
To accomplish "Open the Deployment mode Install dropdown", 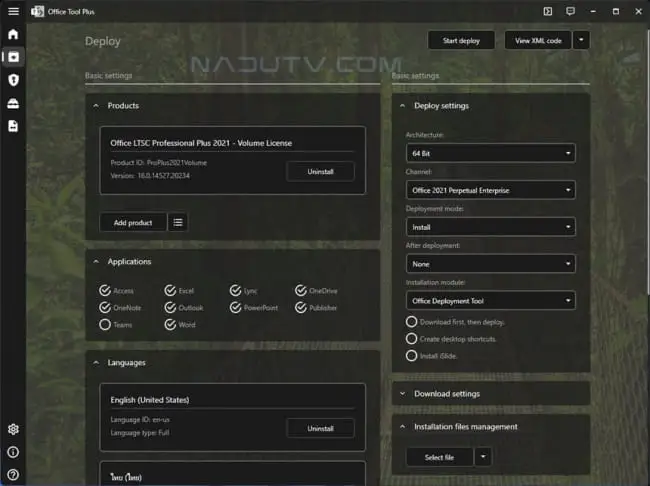I will 491,227.
